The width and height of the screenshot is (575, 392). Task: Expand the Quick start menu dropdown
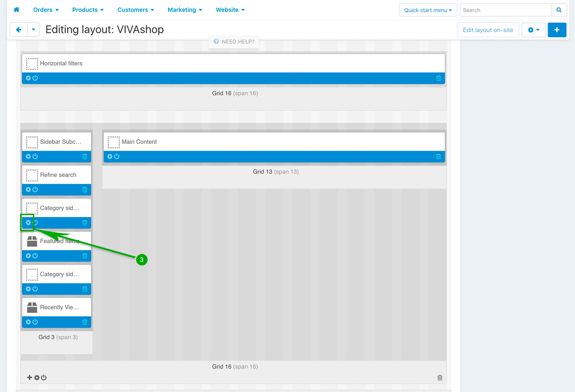coord(428,10)
